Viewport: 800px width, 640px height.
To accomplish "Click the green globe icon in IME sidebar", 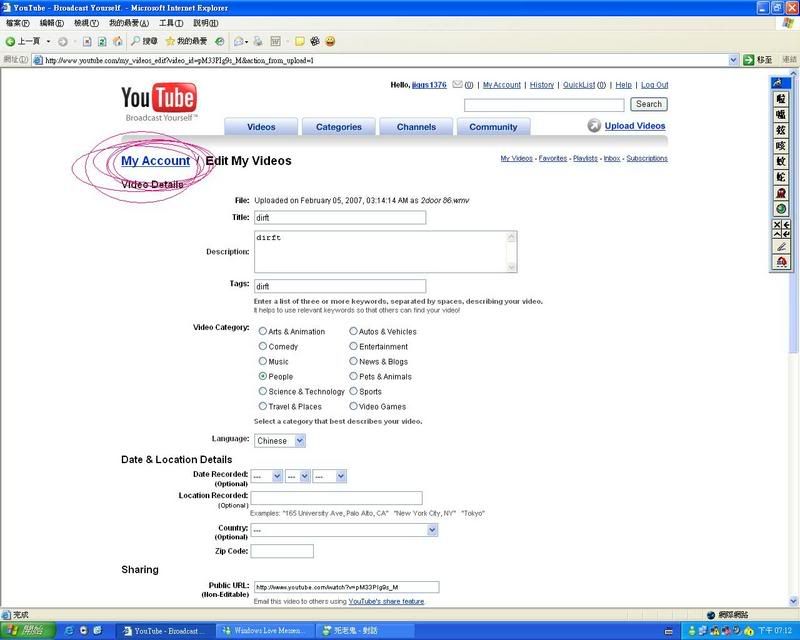I will 781,208.
